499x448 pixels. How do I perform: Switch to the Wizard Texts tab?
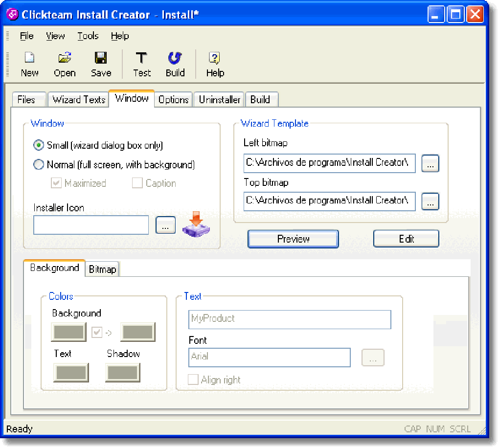[79, 100]
